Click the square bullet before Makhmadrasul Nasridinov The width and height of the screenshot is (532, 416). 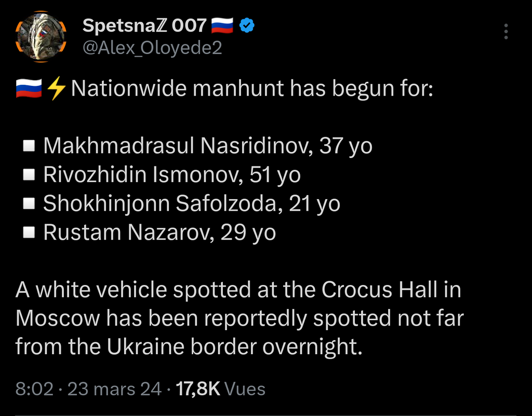(30, 147)
